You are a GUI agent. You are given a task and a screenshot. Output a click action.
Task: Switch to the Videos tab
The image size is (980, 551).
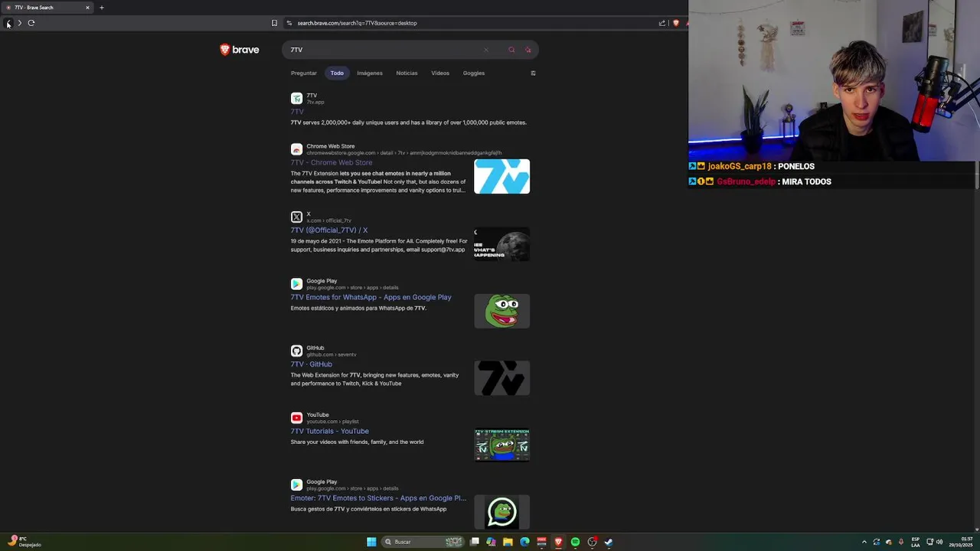[440, 73]
